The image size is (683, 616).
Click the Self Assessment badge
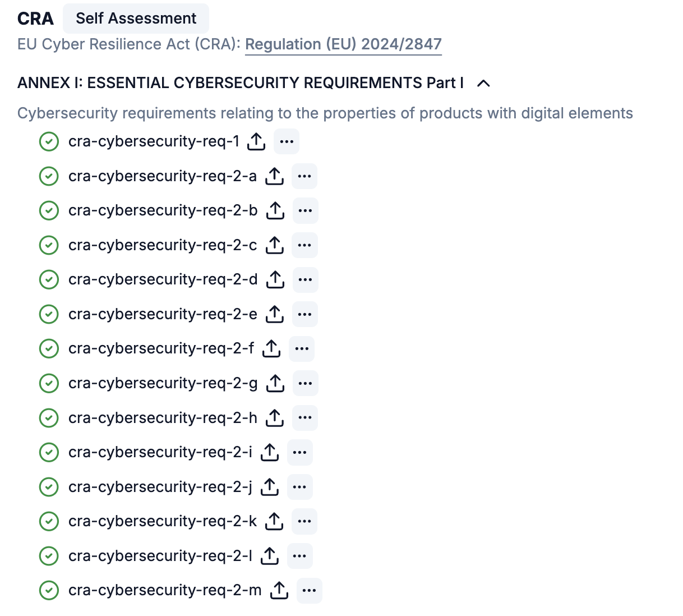(x=136, y=19)
